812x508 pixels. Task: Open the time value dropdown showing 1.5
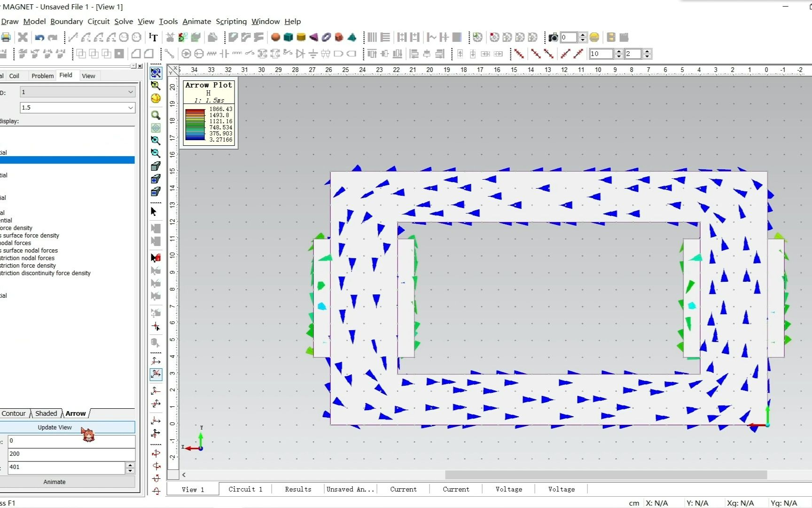coord(131,108)
